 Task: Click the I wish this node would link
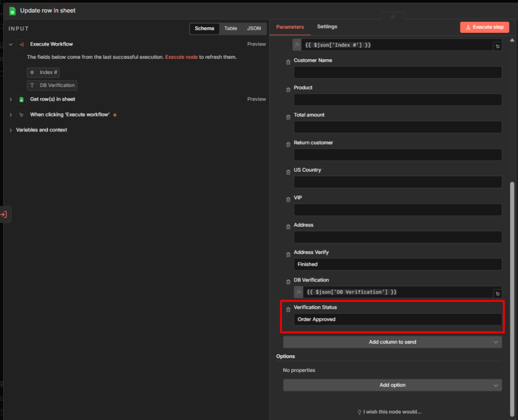pyautogui.click(x=392, y=411)
